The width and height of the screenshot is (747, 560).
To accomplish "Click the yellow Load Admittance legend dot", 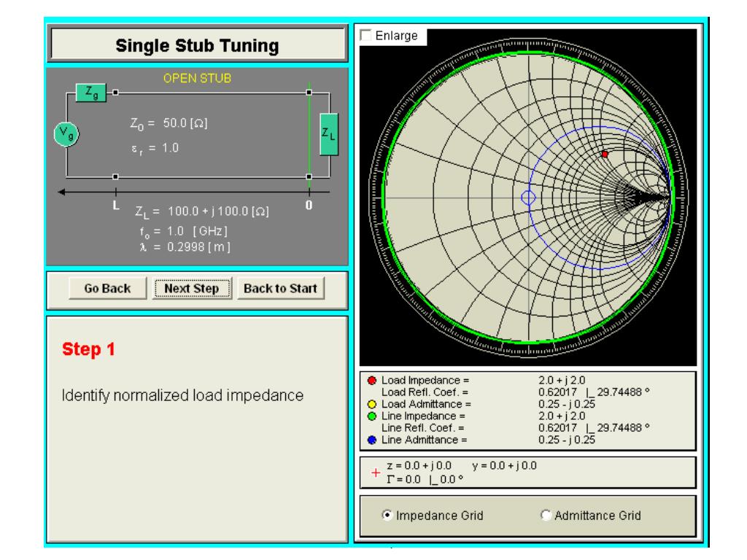I will point(372,404).
